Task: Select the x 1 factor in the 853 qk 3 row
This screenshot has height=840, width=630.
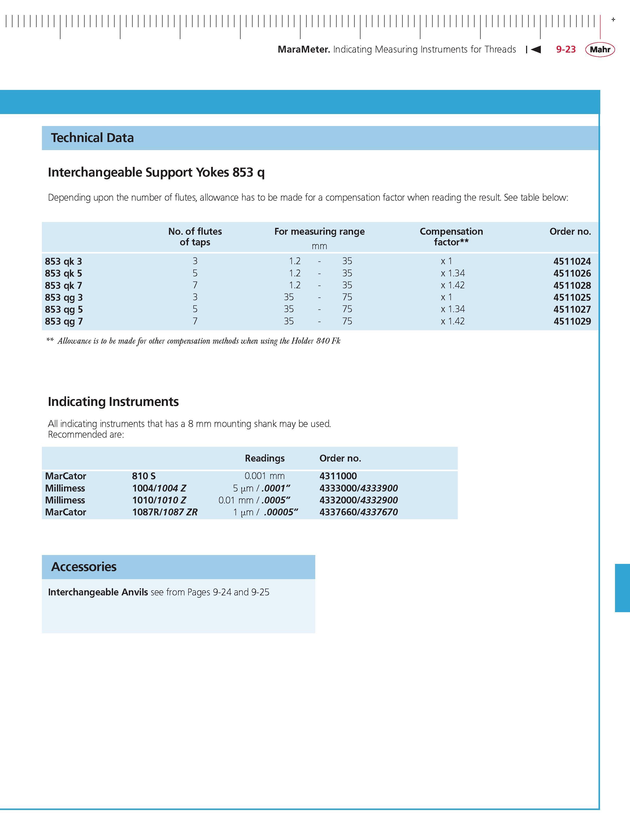Action: click(x=447, y=261)
